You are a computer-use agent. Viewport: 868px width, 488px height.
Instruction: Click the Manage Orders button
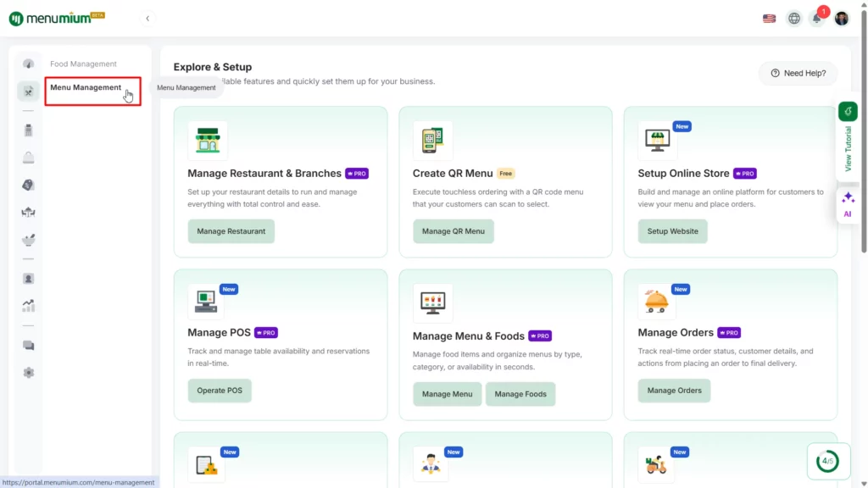click(674, 391)
